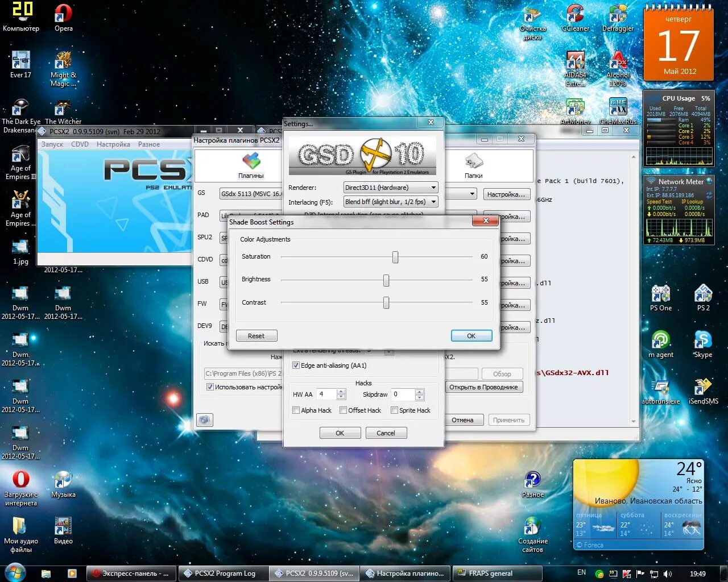Confirm Shade Boost Settings with OK
This screenshot has height=582, width=728.
coord(471,336)
